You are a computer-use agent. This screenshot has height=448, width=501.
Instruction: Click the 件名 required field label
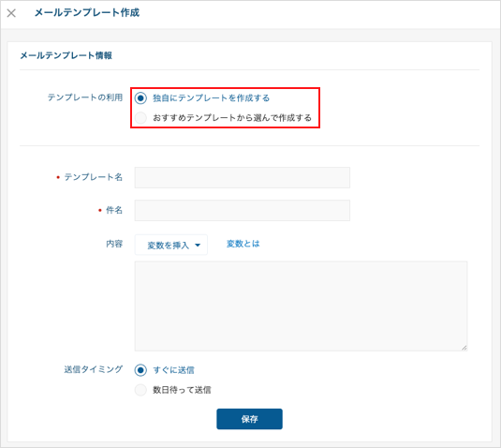(x=114, y=210)
